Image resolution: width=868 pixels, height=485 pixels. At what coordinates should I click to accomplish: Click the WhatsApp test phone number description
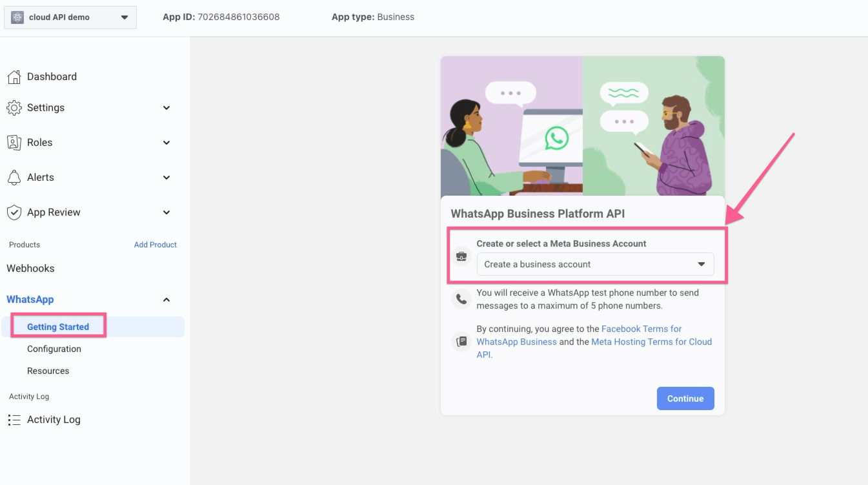[x=588, y=299]
